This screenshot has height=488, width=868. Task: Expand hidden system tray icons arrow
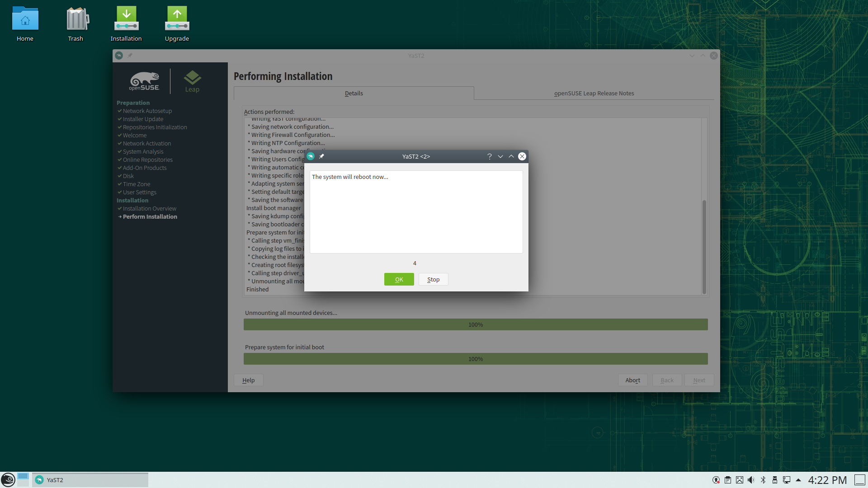pyautogui.click(x=798, y=480)
